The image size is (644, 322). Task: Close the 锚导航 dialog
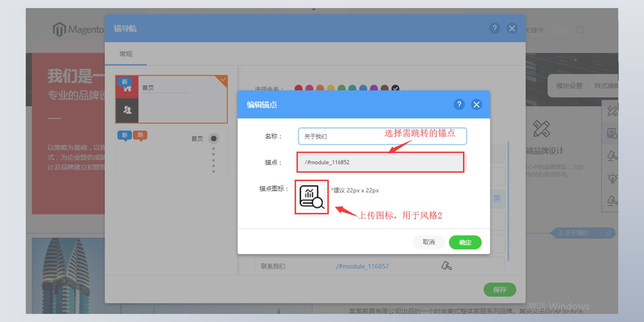point(512,28)
